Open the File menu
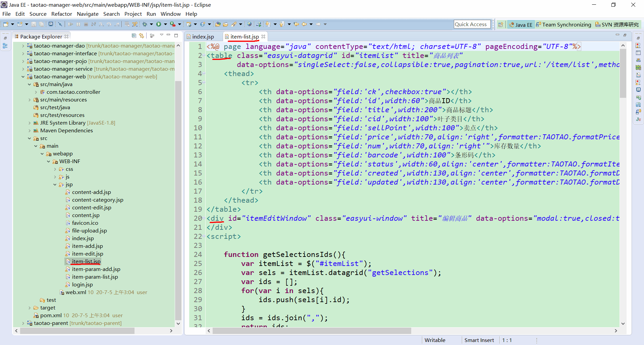Image resolution: width=644 pixels, height=345 pixels. pos(6,14)
